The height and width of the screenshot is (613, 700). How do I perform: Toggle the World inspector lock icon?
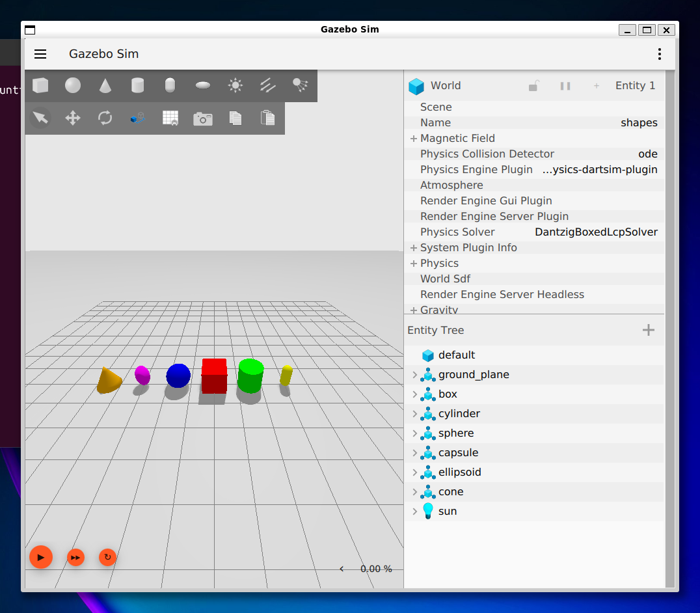[534, 86]
